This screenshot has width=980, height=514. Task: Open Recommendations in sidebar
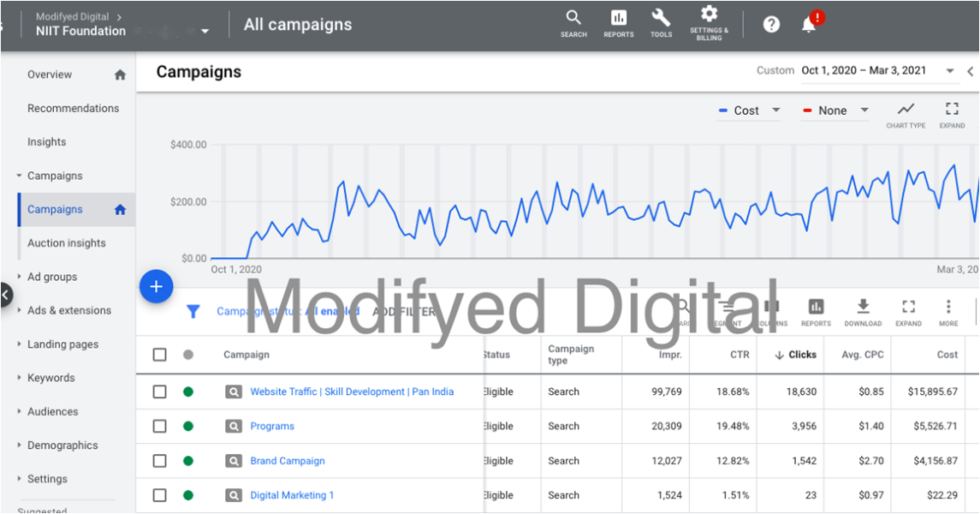(73, 108)
